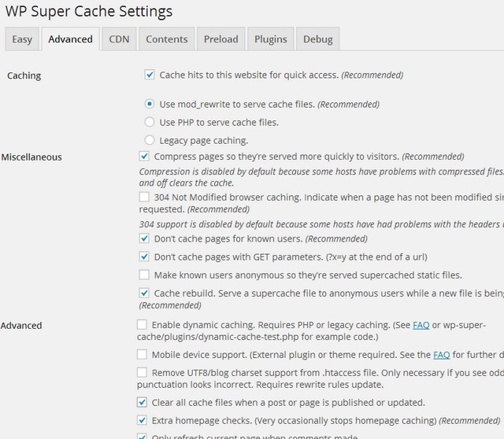Enable 'Remove UTF8/blog charset support' checkbox
504x439 pixels.
pos(142,373)
